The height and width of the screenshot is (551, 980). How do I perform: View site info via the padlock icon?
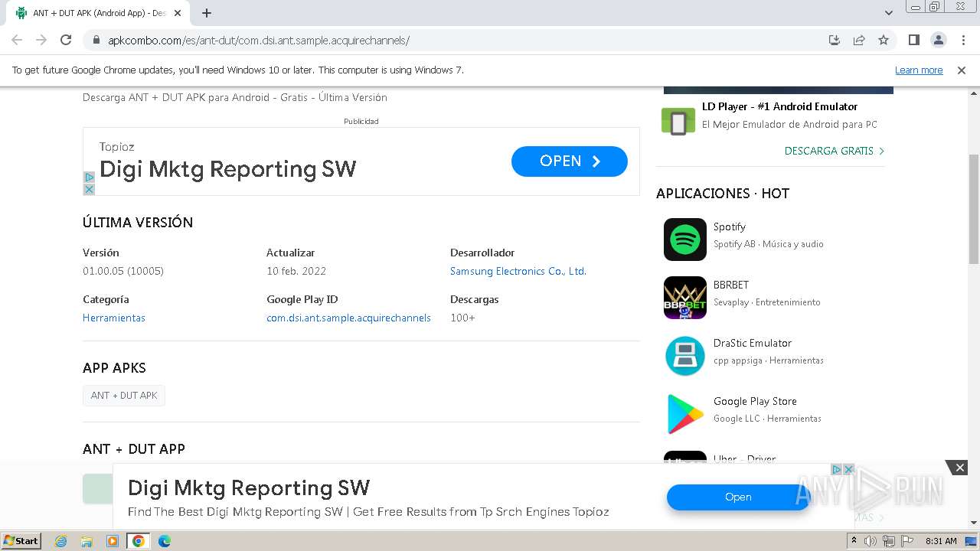point(96,40)
